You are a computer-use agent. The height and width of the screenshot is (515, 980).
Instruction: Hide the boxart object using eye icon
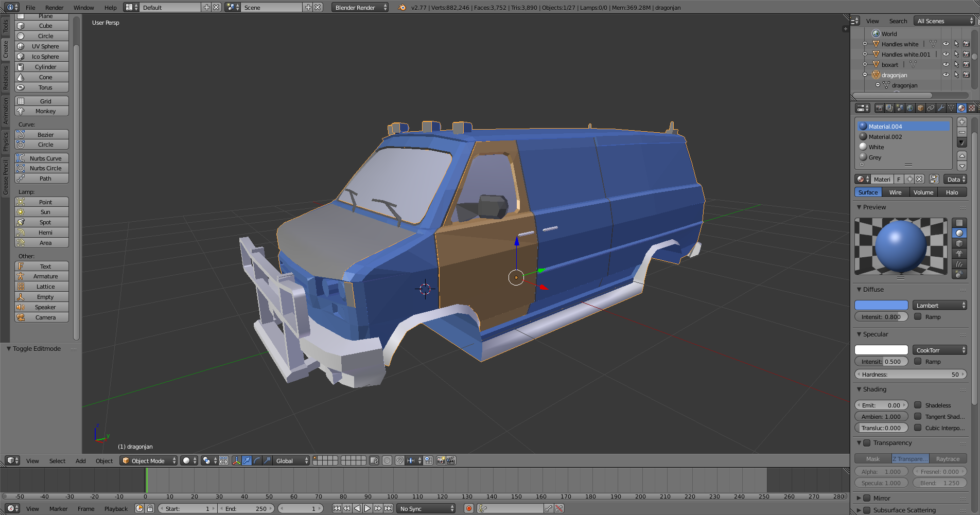coord(946,65)
